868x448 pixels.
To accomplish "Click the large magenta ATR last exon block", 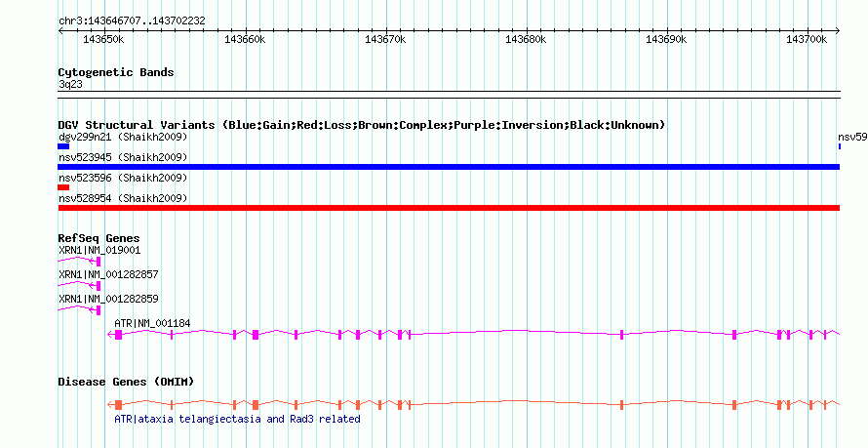I will tap(118, 335).
